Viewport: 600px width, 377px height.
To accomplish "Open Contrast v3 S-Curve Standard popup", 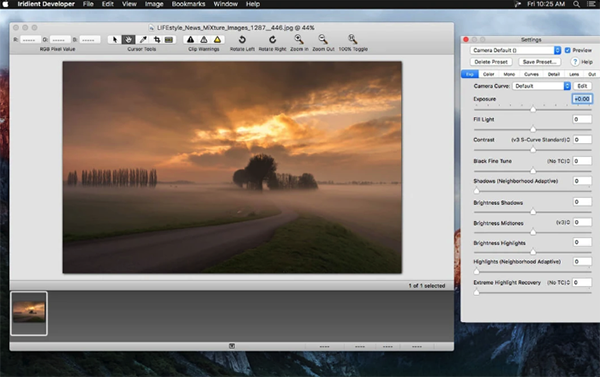I will tap(540, 140).
